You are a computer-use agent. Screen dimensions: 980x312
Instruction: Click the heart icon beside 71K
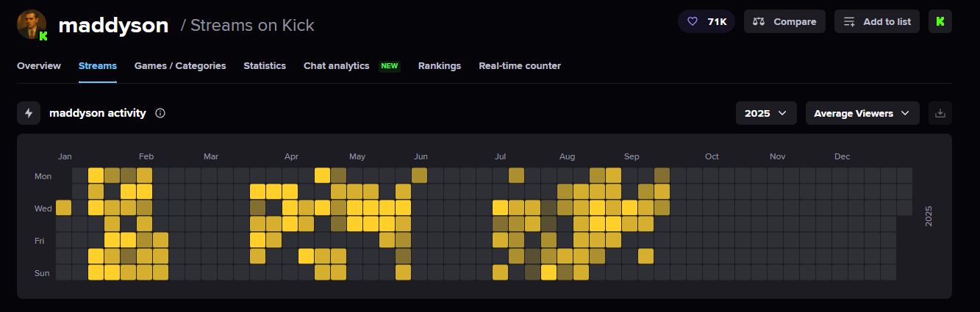[x=692, y=21]
